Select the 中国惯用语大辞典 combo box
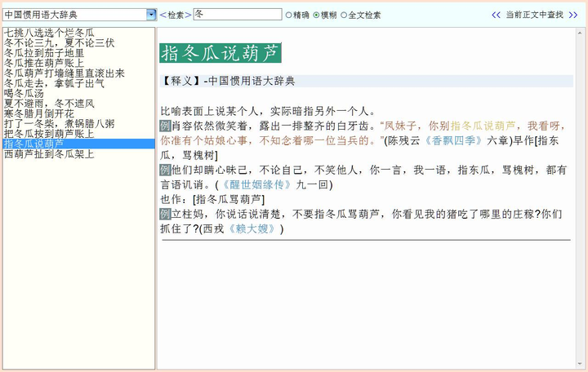This screenshot has height=372, width=588. pos(79,15)
